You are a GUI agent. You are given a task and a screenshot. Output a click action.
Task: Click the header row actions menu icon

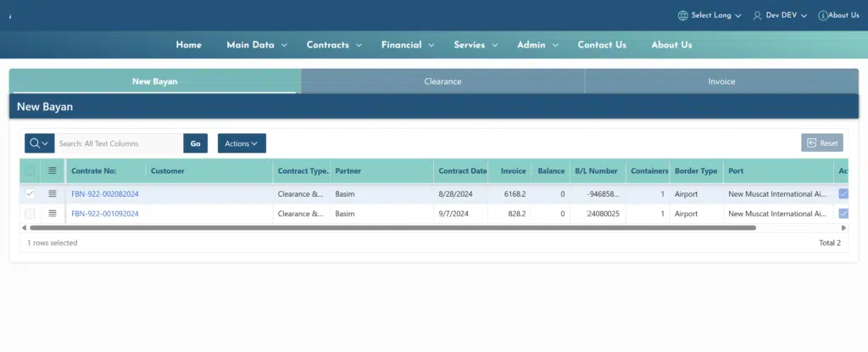tap(53, 170)
